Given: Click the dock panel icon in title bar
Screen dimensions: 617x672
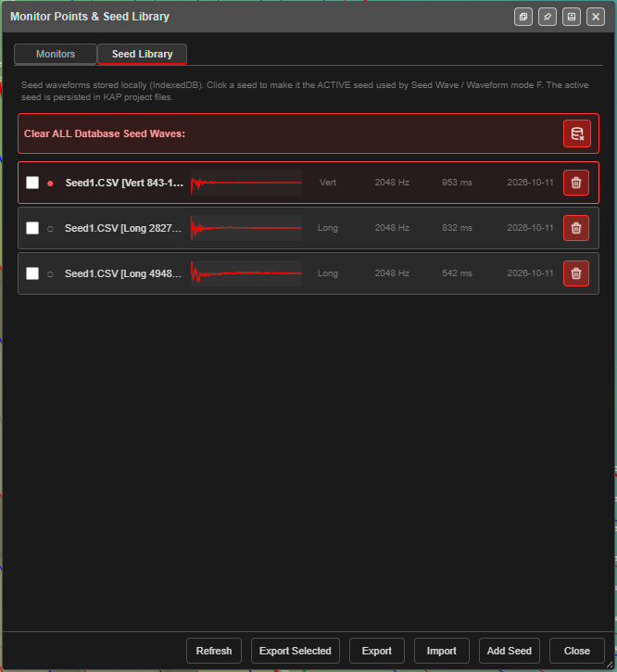Looking at the screenshot, I should [572, 17].
